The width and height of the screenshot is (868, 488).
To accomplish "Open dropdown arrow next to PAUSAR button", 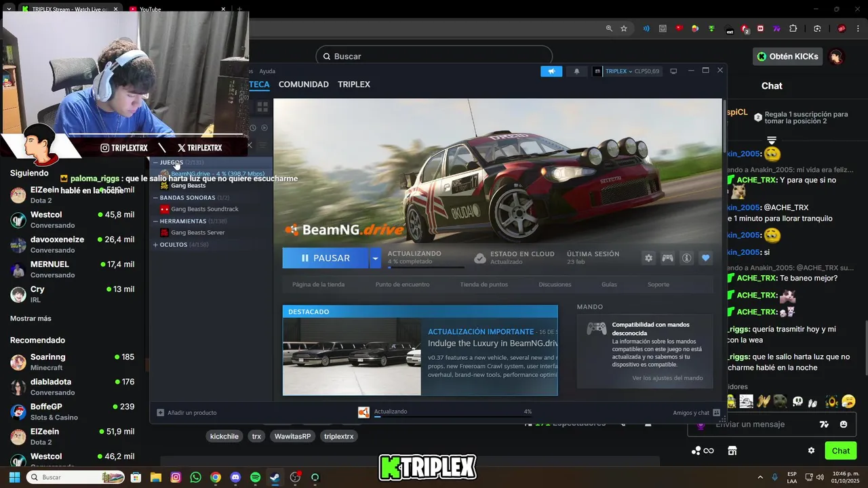I will (375, 258).
